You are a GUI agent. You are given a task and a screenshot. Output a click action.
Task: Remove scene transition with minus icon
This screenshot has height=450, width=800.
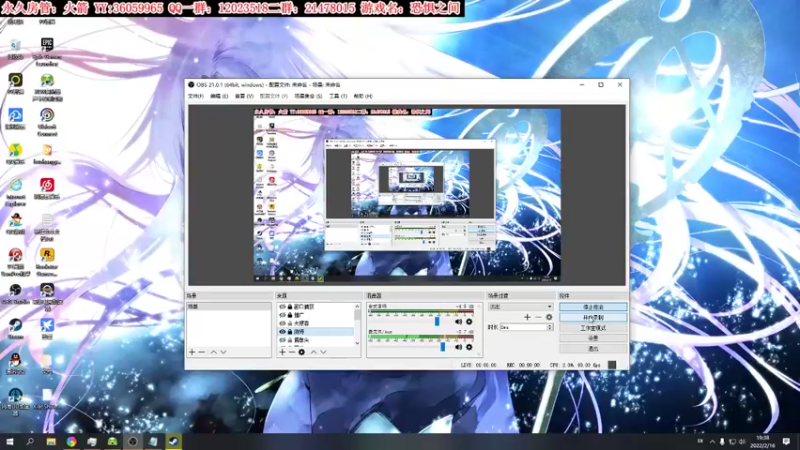click(538, 317)
